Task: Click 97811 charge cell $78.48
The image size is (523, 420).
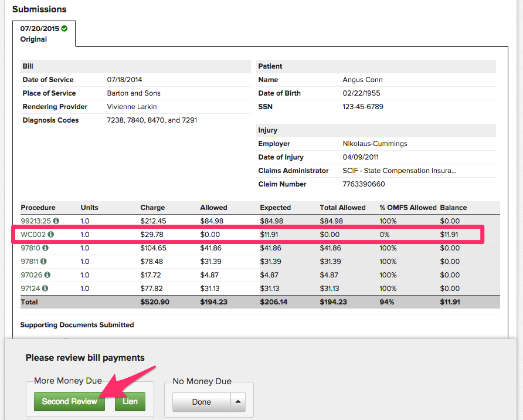Action: [151, 262]
